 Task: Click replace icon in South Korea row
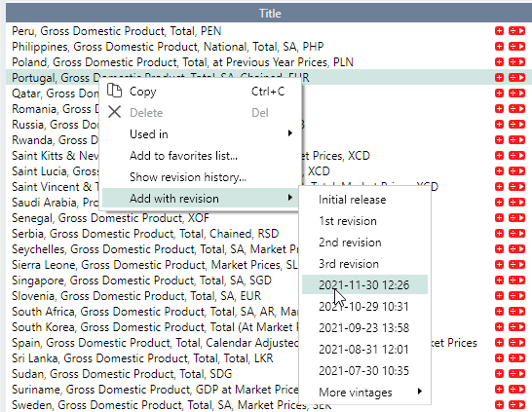click(x=516, y=327)
